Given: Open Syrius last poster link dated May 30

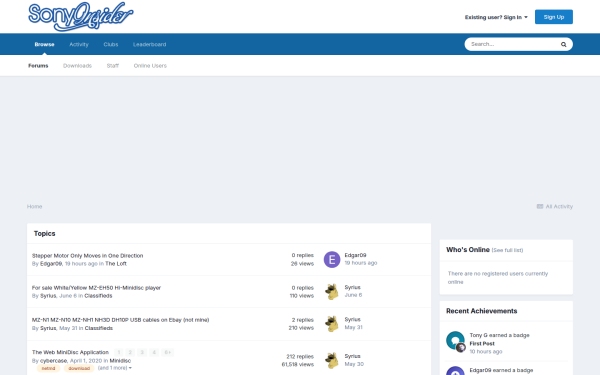Looking at the screenshot, I should tap(352, 356).
